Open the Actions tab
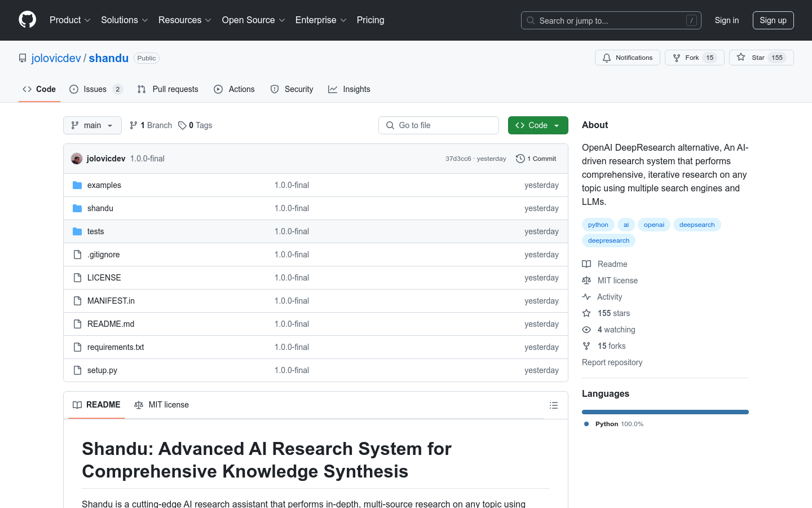812x508 pixels. click(235, 89)
